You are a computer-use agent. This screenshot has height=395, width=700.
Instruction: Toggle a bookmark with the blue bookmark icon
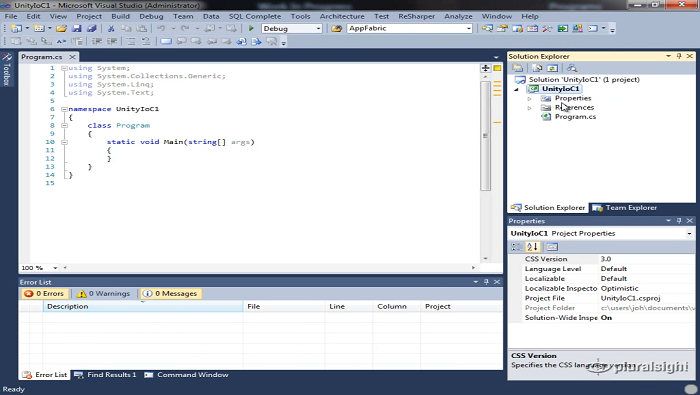[166, 42]
